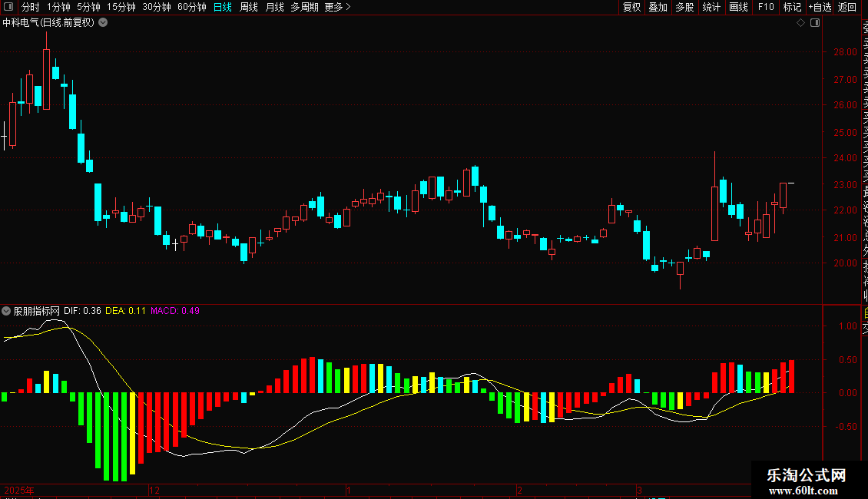The height and width of the screenshot is (499, 868).
Task: Click the DEA: 0.11 value label
Action: [x=126, y=311]
